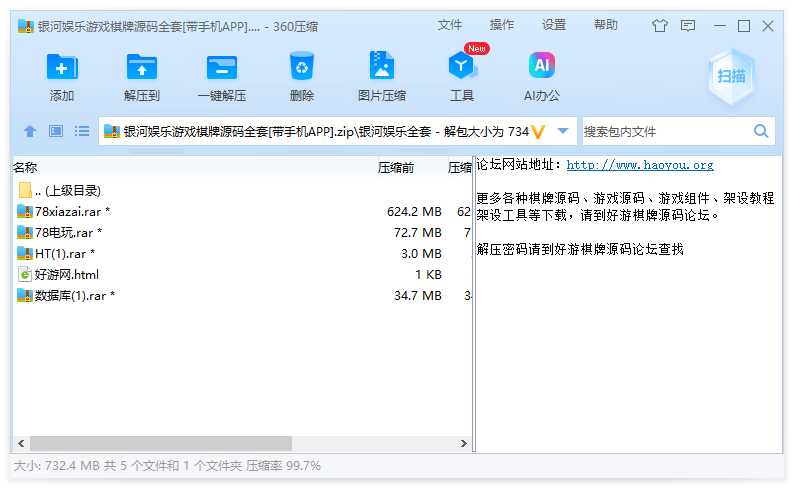Click the status bar size summary text
Image resolution: width=794 pixels, height=488 pixels.
[x=167, y=465]
